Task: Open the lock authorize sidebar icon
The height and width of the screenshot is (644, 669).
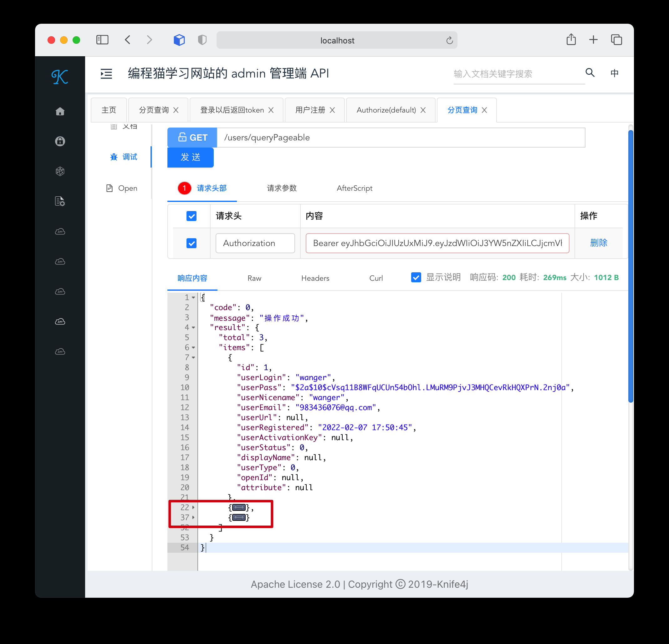Action: [60, 141]
